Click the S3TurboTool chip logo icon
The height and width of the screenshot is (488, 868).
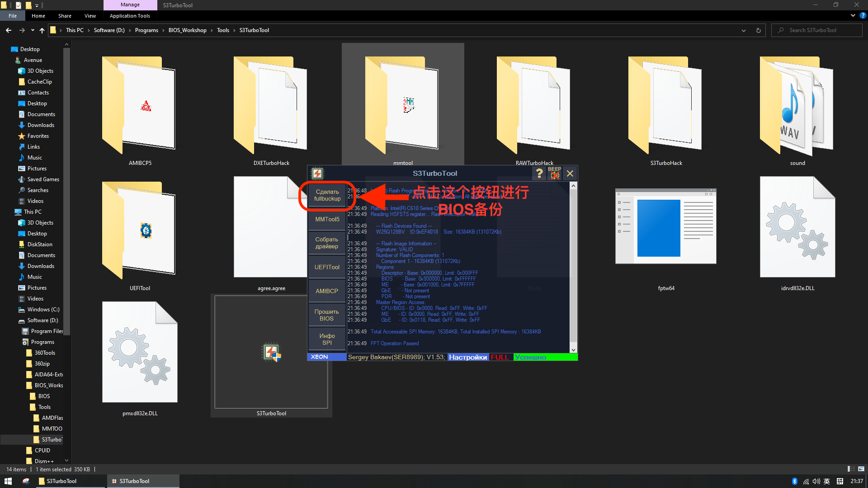coord(317,174)
